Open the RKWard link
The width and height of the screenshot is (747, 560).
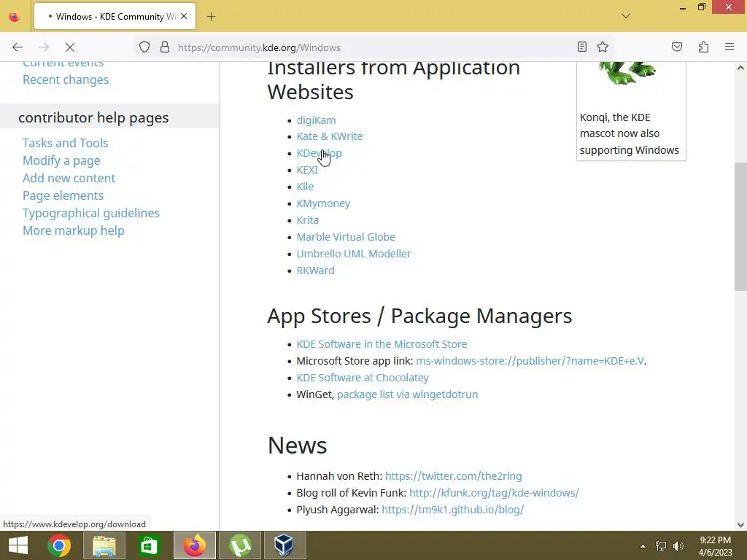pos(315,271)
